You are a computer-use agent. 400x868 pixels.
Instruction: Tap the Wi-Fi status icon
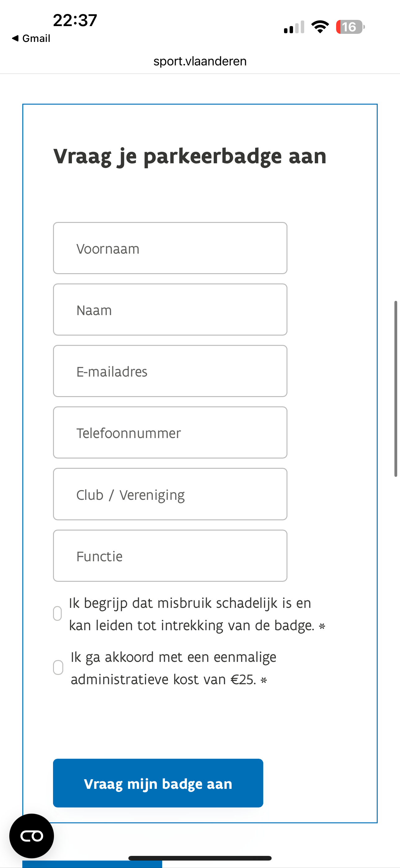click(320, 27)
